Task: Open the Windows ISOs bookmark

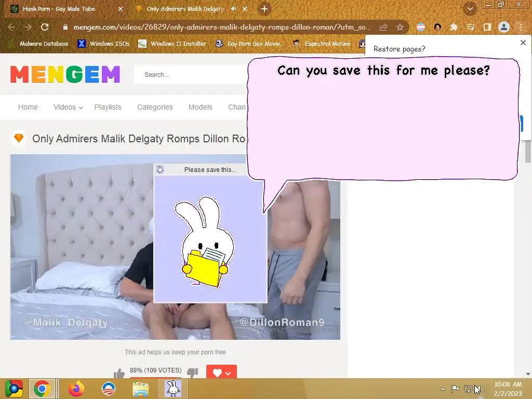Action: pyautogui.click(x=103, y=44)
